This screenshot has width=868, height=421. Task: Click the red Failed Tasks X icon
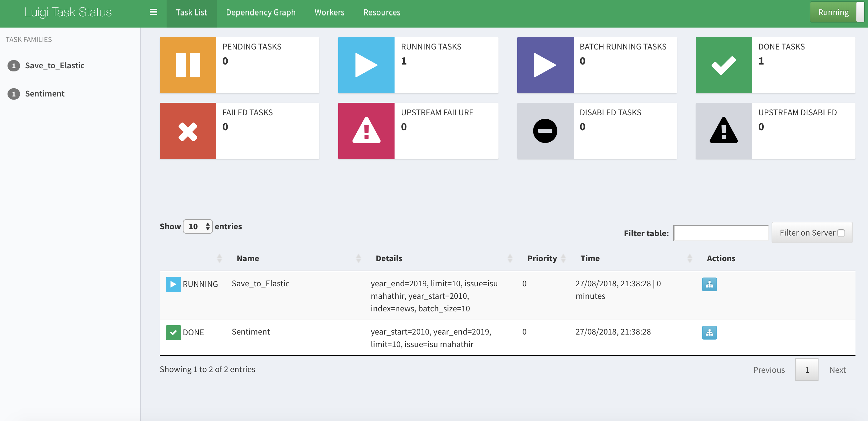188,131
